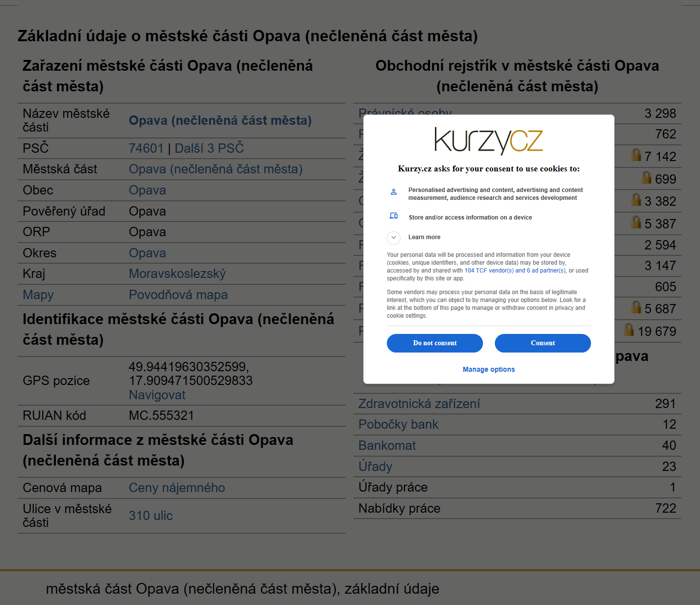Open the Opava link in the Obec row
Viewport: 700px width, 605px height.
pyautogui.click(x=147, y=191)
